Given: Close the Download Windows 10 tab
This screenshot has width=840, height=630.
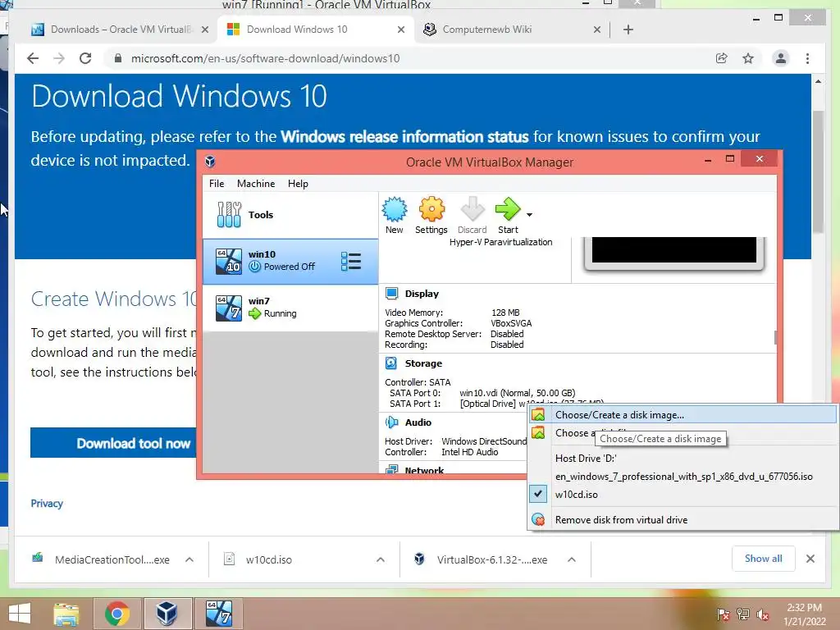Looking at the screenshot, I should click(400, 30).
